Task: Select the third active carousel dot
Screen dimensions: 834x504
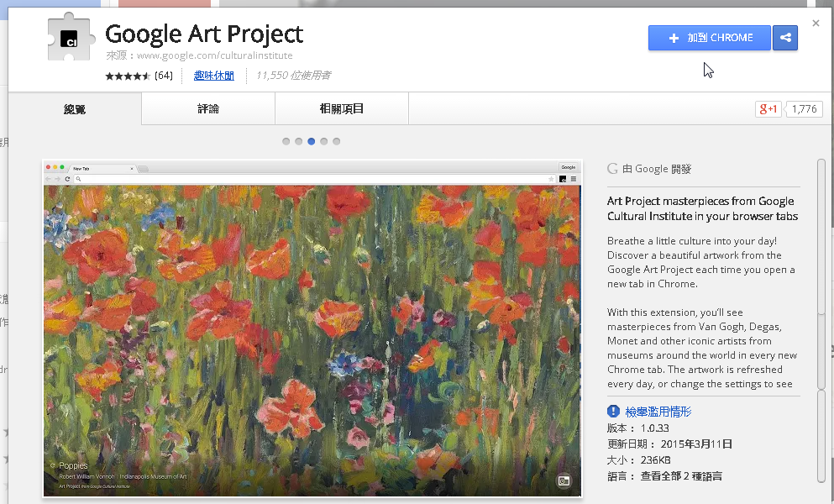Action: 311,142
